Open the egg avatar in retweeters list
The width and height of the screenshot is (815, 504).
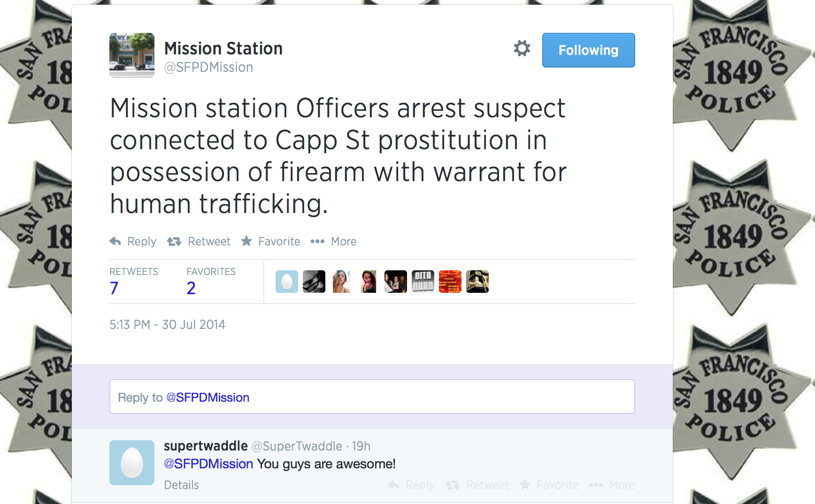(x=287, y=282)
